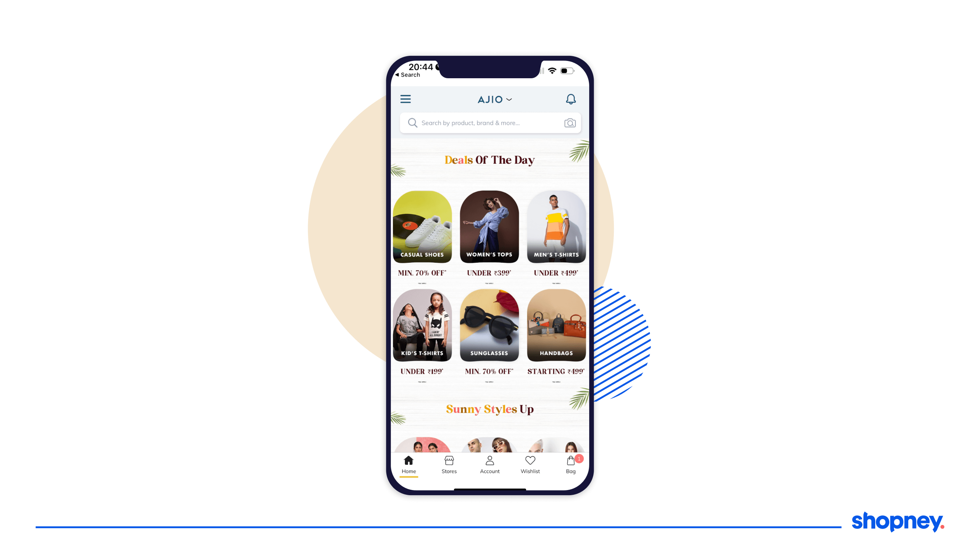Tap the Account icon in bottom navigation
Image resolution: width=980 pixels, height=551 pixels.
click(x=489, y=464)
